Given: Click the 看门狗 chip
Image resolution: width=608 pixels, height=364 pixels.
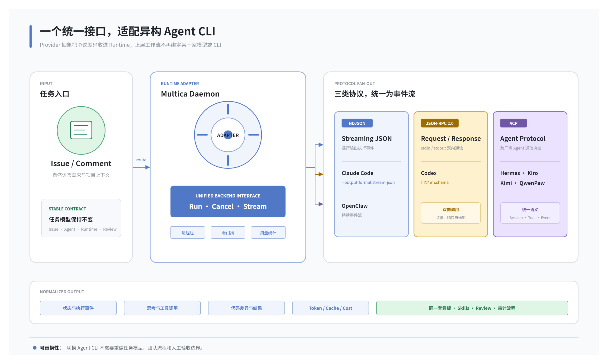Looking at the screenshot, I should click(x=228, y=233).
